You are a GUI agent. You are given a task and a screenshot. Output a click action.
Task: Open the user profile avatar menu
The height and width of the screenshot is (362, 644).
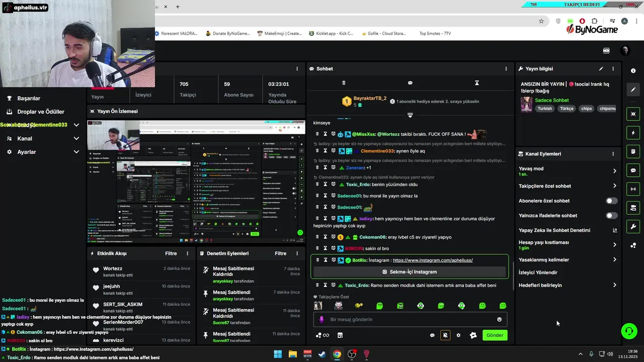click(625, 50)
